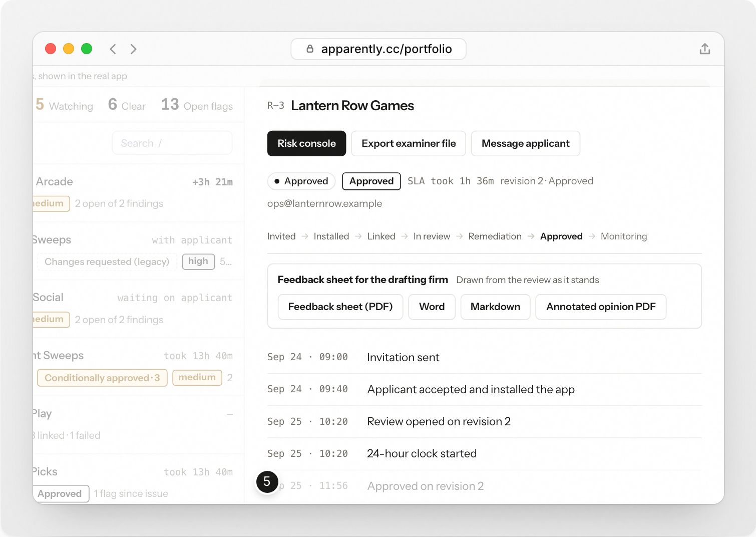Filter by 5 Watching

coord(64,105)
